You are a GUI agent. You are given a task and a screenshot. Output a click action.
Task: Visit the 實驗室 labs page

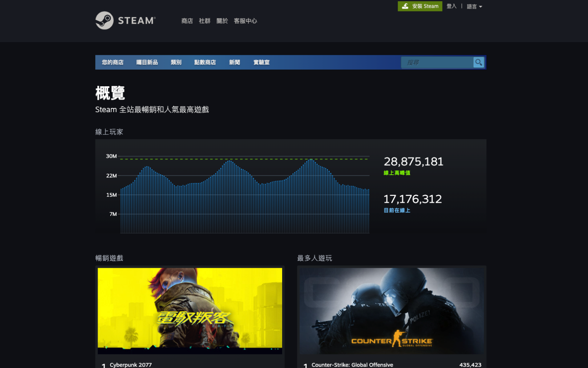click(261, 62)
